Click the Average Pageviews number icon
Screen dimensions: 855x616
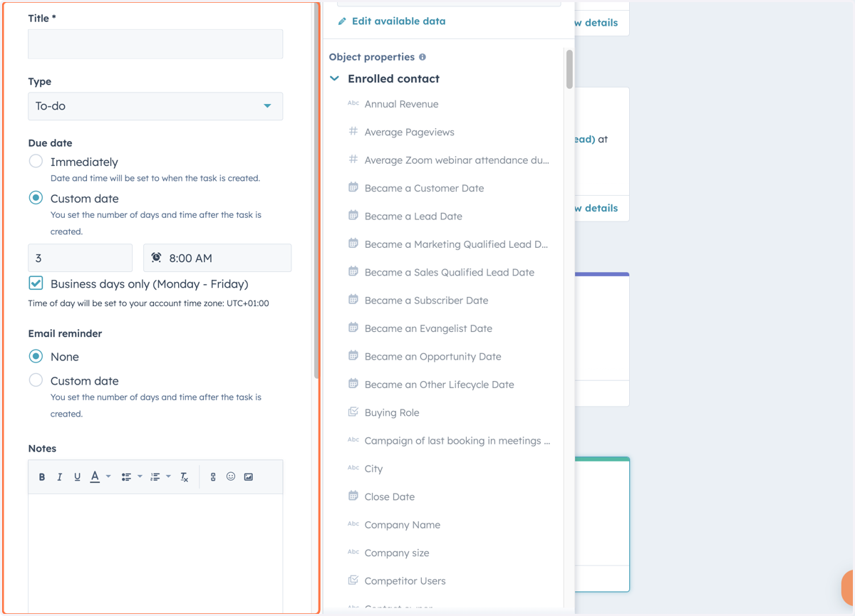click(x=353, y=131)
